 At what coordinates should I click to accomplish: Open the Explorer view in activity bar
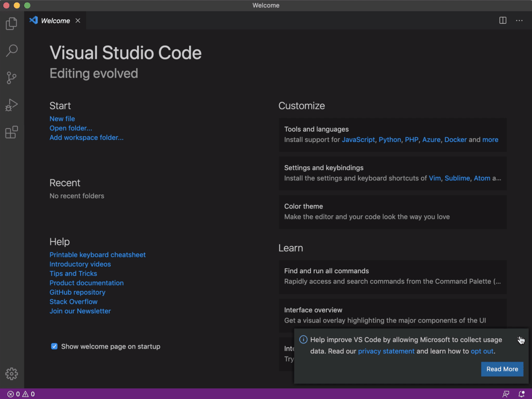[x=12, y=23]
